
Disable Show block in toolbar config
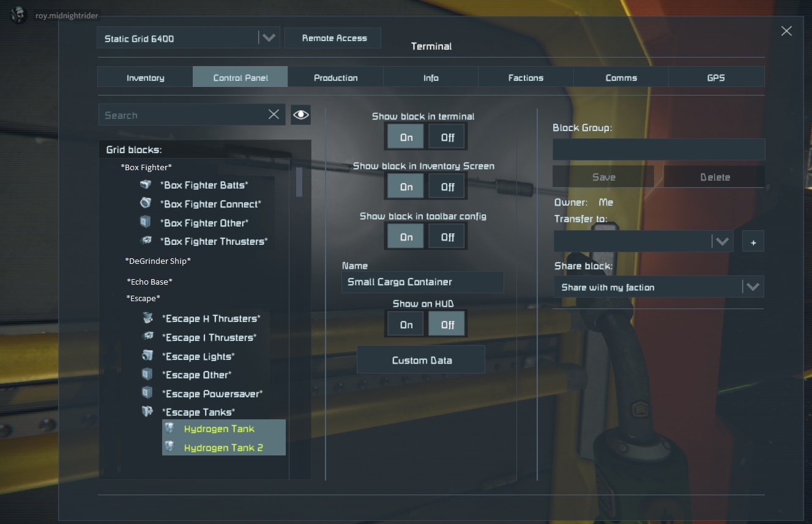point(447,237)
